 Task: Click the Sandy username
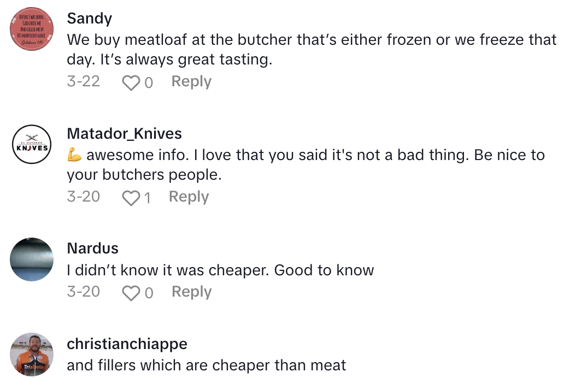tap(89, 19)
